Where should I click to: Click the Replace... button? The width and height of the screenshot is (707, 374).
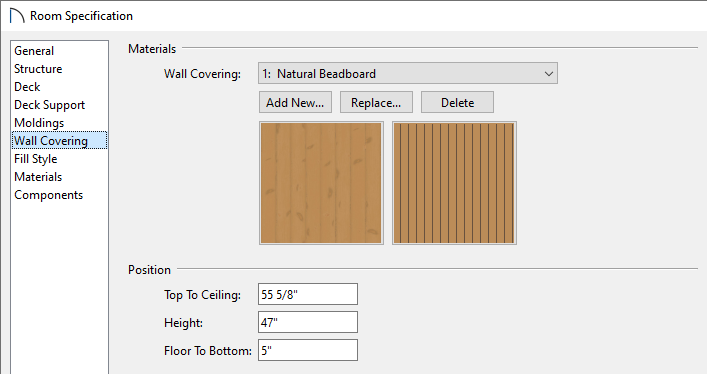[376, 102]
